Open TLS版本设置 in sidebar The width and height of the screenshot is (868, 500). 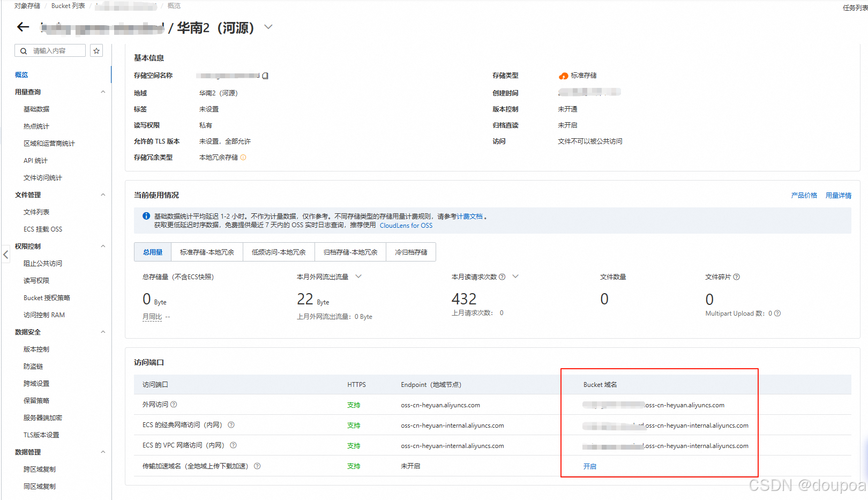tap(41, 435)
